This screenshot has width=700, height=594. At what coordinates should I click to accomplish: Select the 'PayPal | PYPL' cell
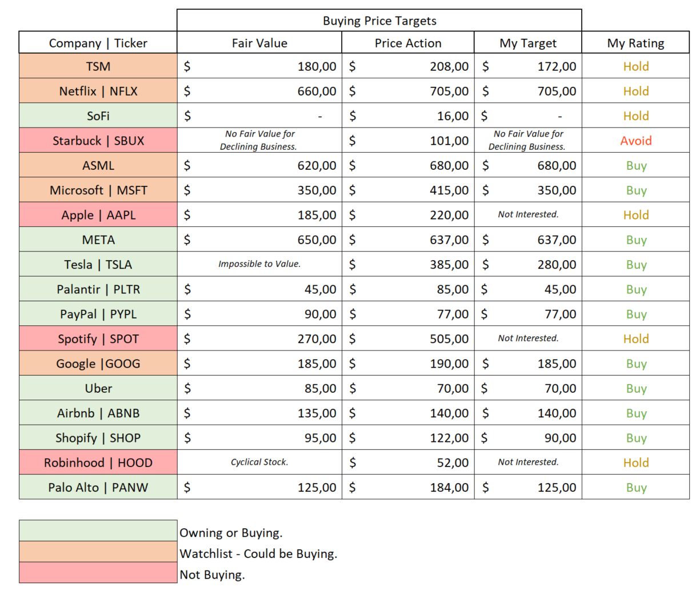(98, 314)
